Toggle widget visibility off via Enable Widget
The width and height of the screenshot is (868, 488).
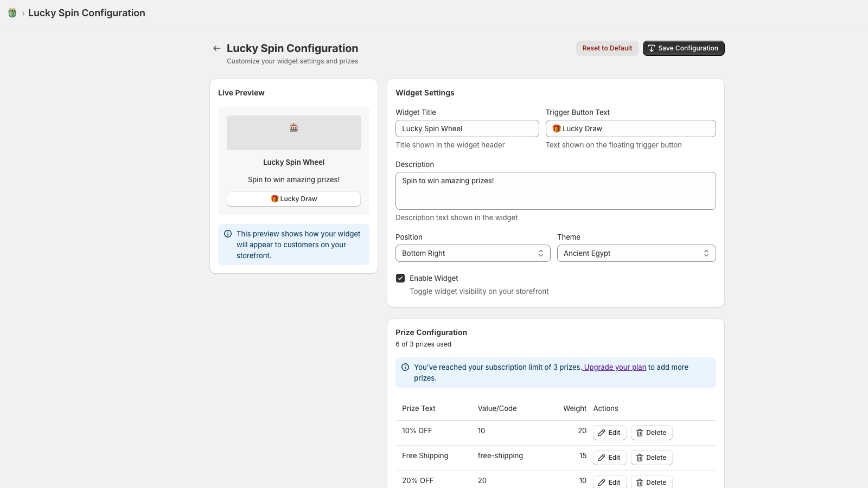pos(400,278)
